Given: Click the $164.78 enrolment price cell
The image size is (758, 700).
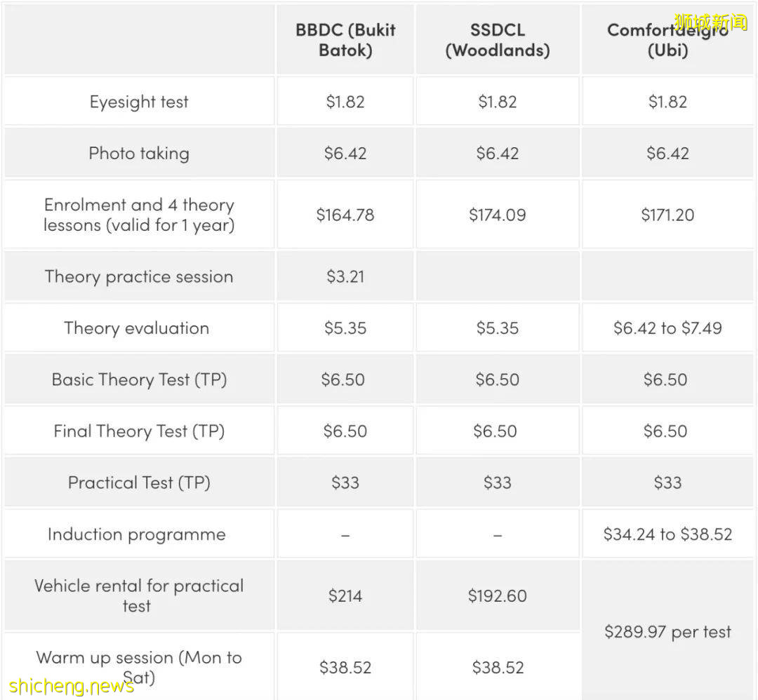Looking at the screenshot, I should point(345,215).
